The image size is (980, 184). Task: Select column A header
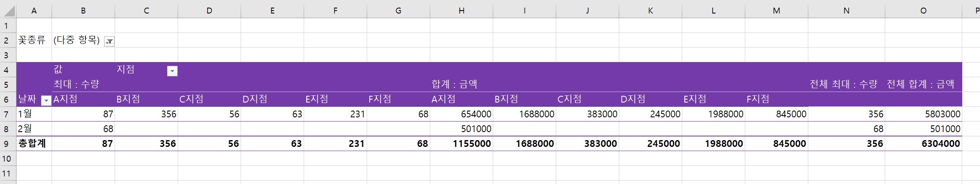tap(34, 11)
